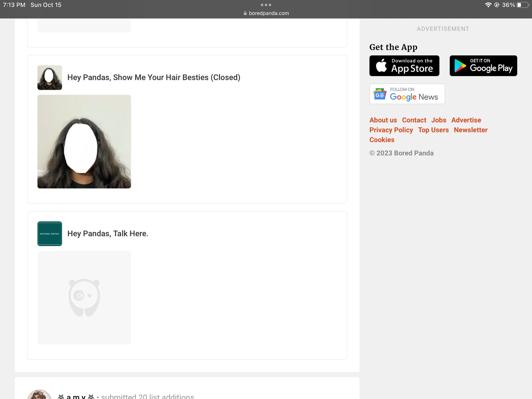The width and height of the screenshot is (532, 399).
Task: Tap the three dots multitasking icon
Action: click(x=266, y=5)
